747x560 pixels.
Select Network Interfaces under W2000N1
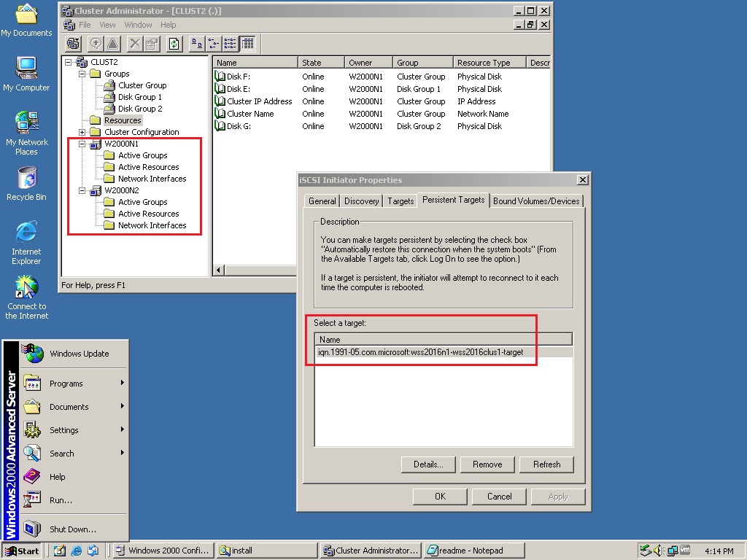tap(152, 179)
